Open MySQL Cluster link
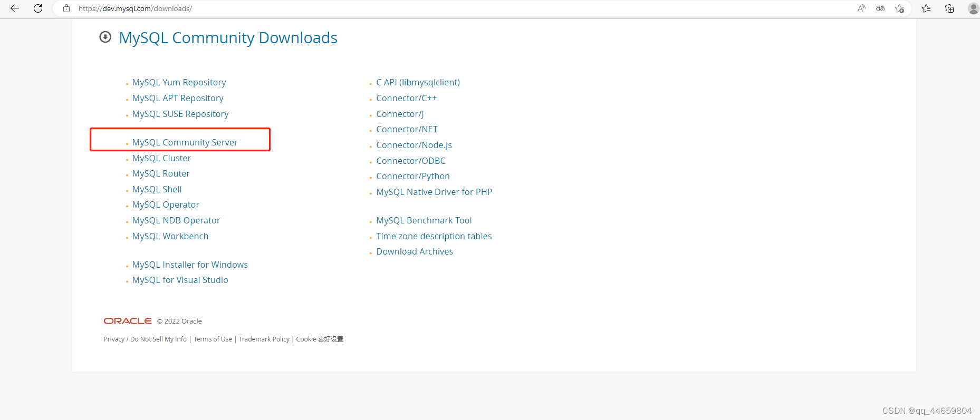 (161, 158)
